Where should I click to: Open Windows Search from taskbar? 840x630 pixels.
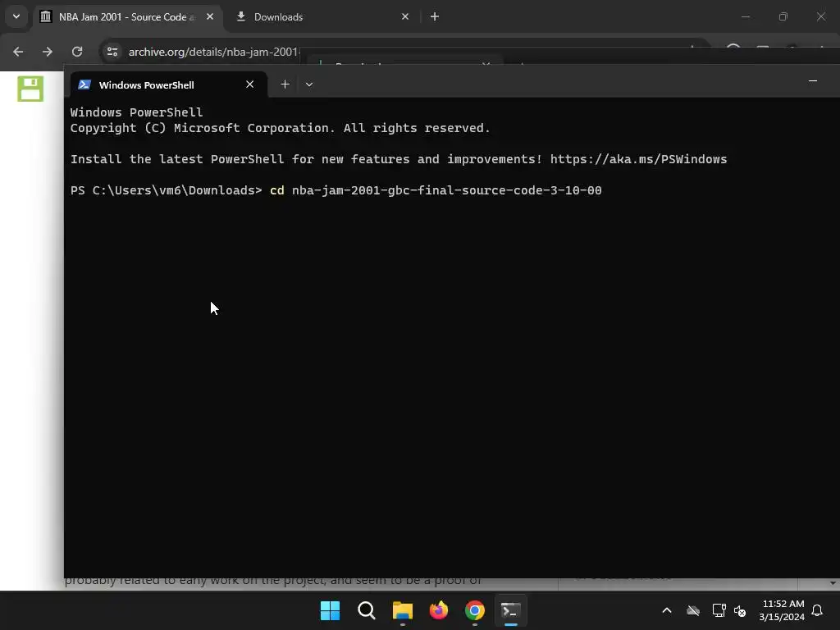tap(367, 610)
